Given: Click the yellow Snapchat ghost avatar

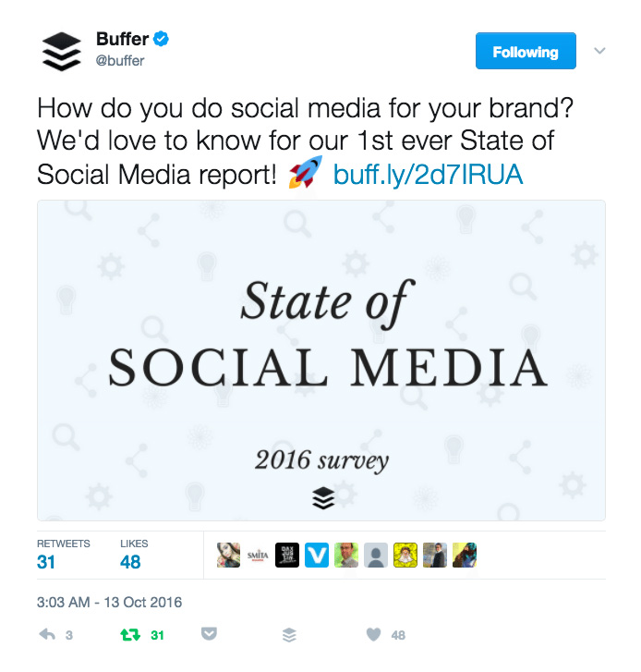Looking at the screenshot, I should coord(405,555).
